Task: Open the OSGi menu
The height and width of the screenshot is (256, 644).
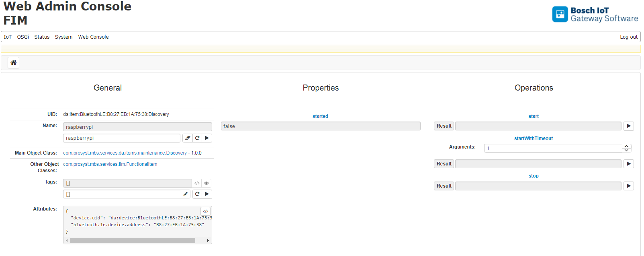Action: pyautogui.click(x=23, y=37)
